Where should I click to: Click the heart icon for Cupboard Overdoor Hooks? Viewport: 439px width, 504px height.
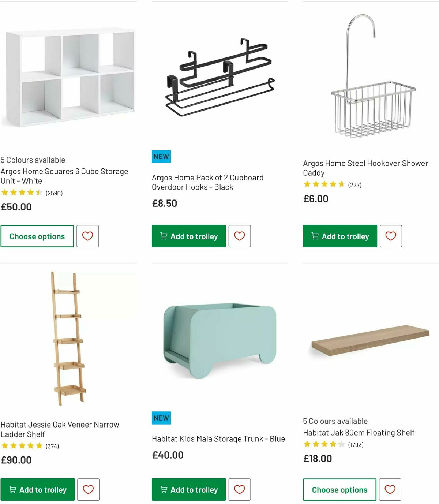click(239, 236)
